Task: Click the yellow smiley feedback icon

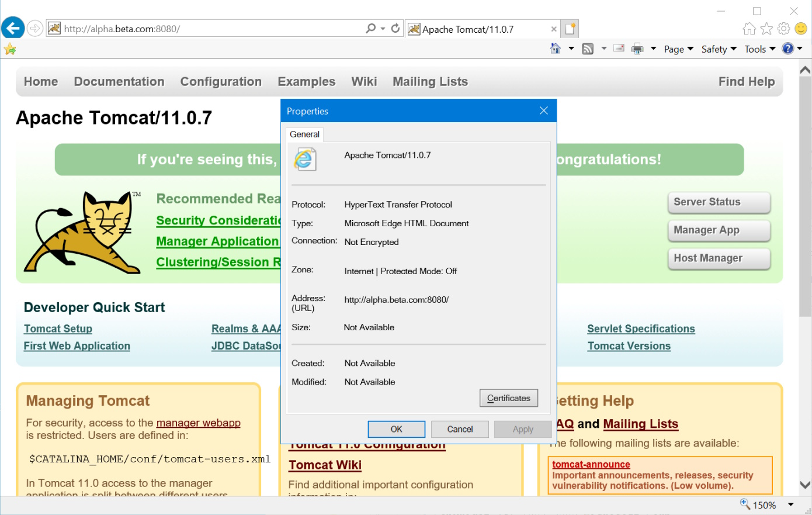Action: [x=801, y=28]
